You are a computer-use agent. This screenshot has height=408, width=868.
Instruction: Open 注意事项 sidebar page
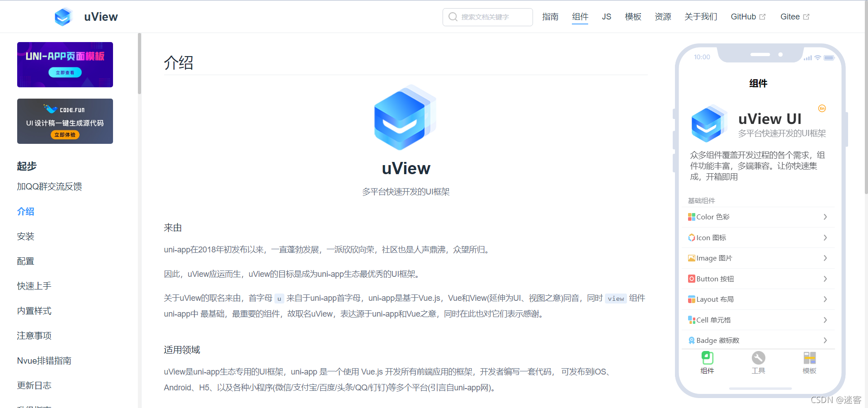point(34,336)
